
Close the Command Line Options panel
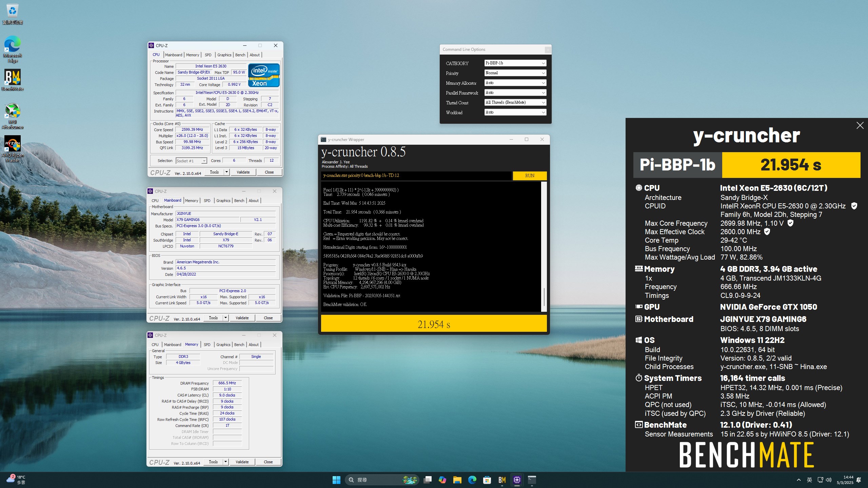pos(548,50)
